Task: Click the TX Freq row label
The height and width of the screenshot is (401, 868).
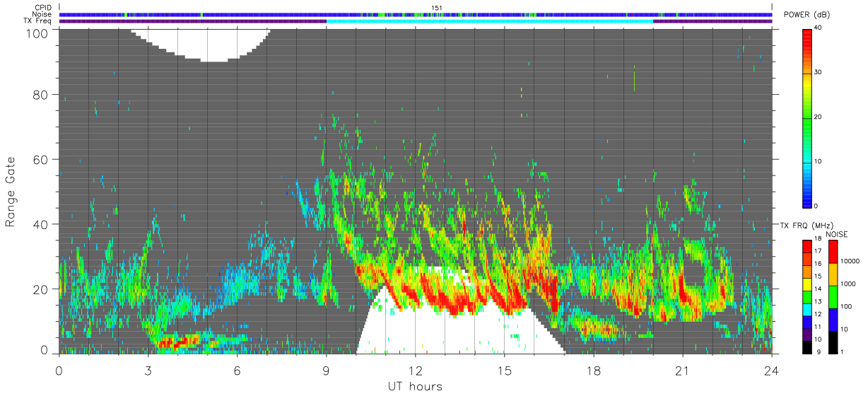Action: pyautogui.click(x=37, y=21)
